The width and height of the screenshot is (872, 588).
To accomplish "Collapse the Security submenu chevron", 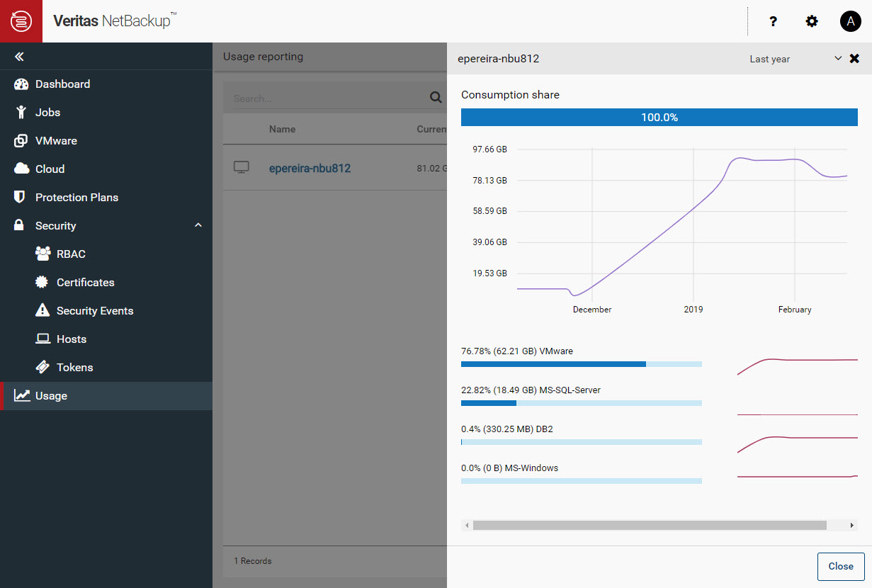I will point(198,225).
